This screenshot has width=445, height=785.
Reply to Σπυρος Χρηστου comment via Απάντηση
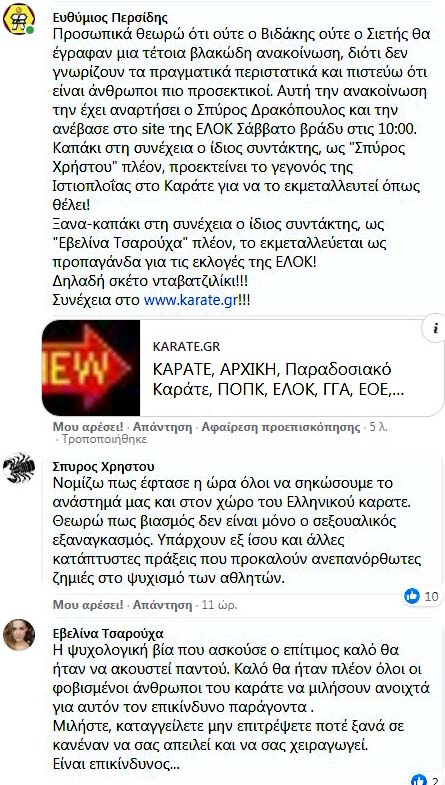162,605
